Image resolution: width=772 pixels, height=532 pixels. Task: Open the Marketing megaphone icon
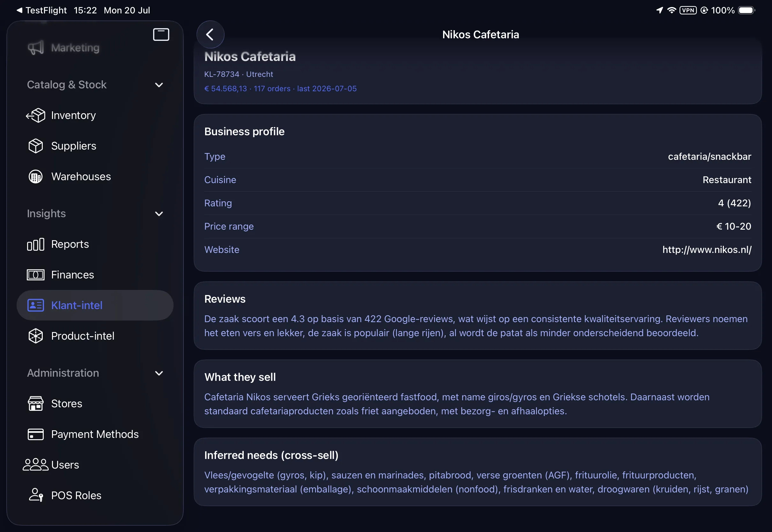coord(36,48)
